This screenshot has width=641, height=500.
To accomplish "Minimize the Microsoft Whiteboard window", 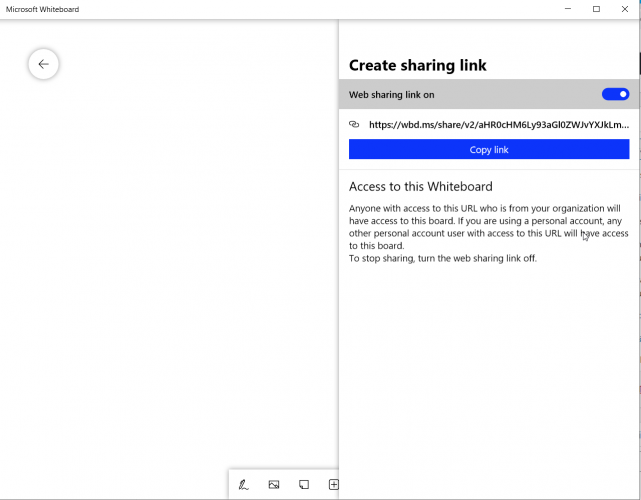I will 568,9.
